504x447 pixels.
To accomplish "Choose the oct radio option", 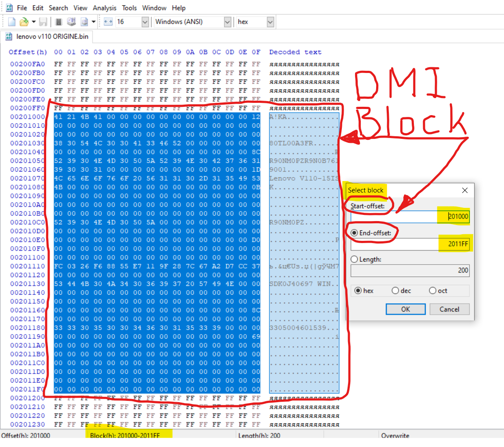I will pyautogui.click(x=433, y=291).
